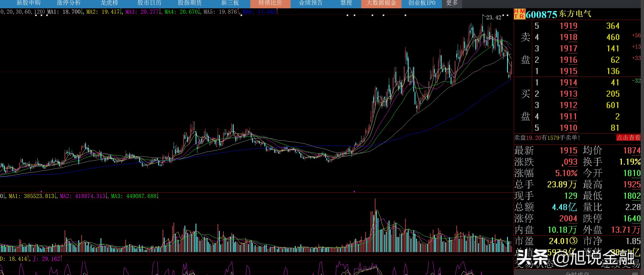
Task: Click the 点击查看 red button
Action: point(628,137)
